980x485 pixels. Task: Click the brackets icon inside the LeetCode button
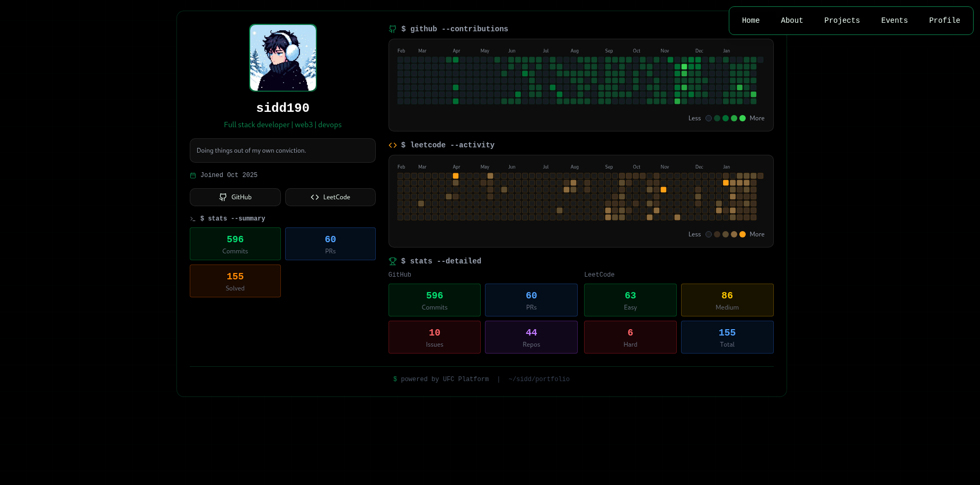tap(315, 197)
